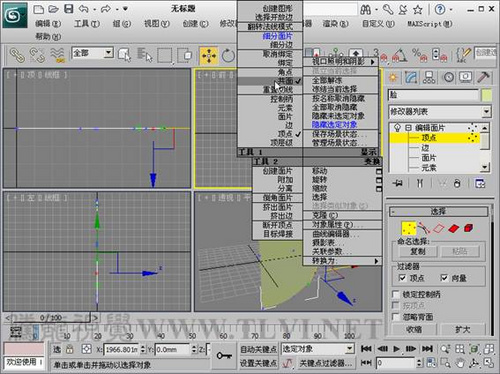This screenshot has width=500, height=374.
Task: Click Show End Result toggle icon
Action: [420, 183]
